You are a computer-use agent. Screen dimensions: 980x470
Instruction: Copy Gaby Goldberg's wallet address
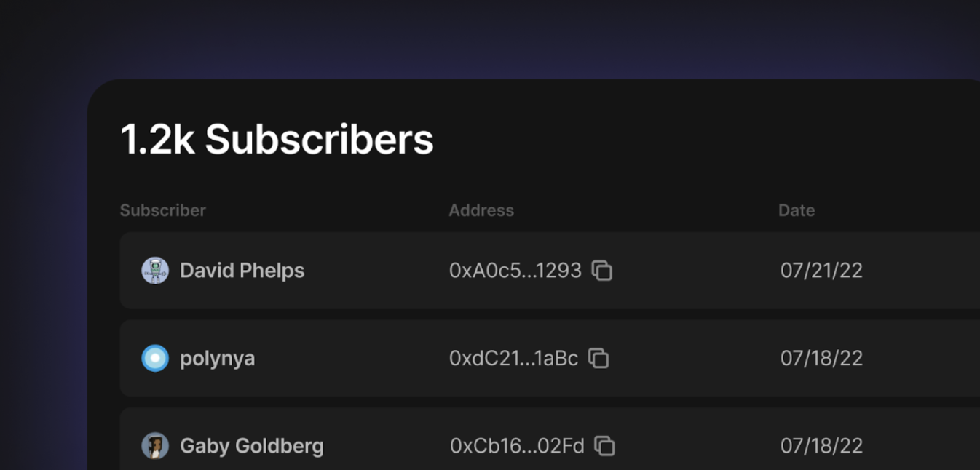(605, 446)
